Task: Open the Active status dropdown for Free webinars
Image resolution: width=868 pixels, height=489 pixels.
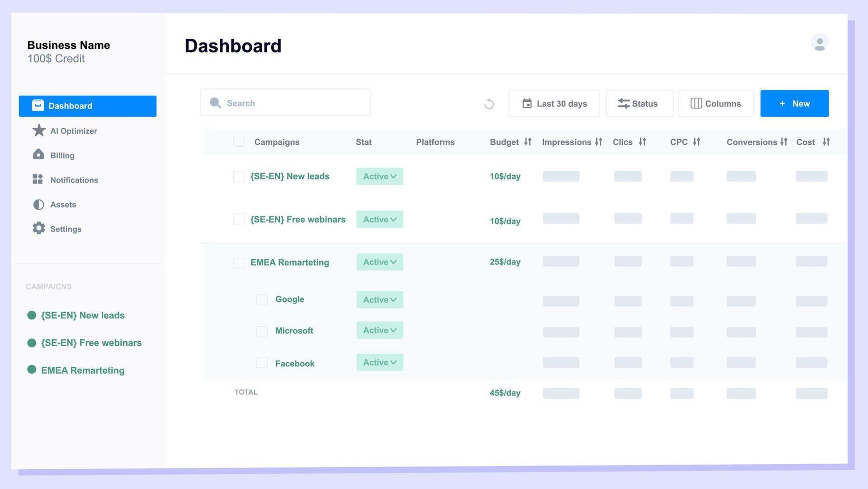Action: (x=379, y=219)
